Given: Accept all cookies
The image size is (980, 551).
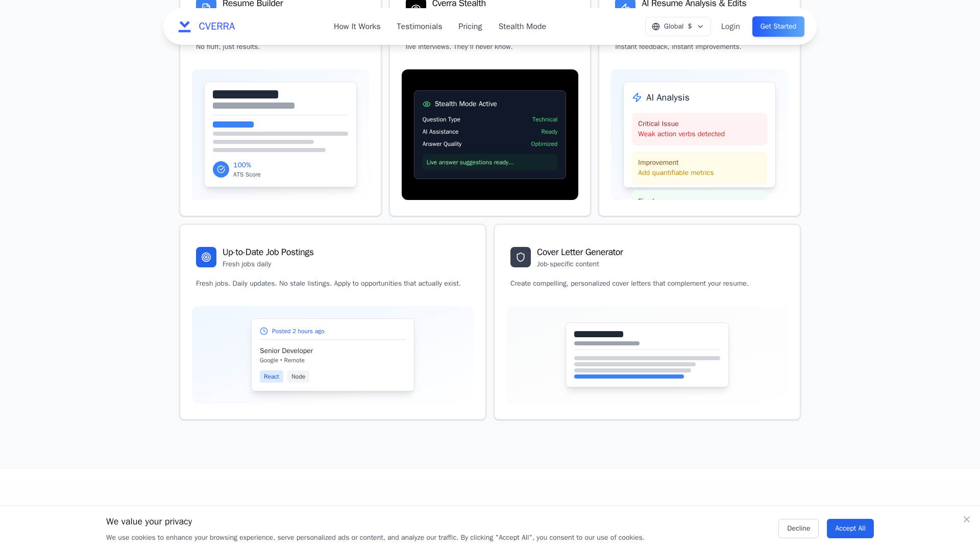Looking at the screenshot, I should click(x=850, y=529).
